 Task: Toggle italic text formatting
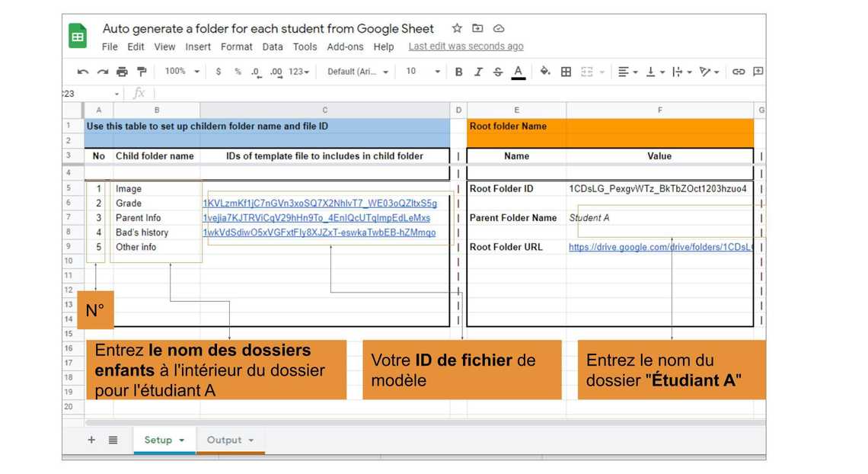(x=478, y=72)
